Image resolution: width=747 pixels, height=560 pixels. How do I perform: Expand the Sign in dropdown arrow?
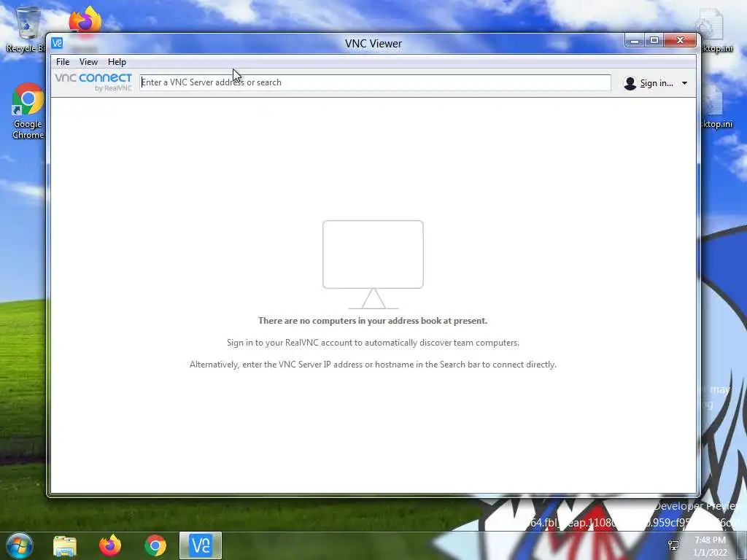tap(684, 83)
